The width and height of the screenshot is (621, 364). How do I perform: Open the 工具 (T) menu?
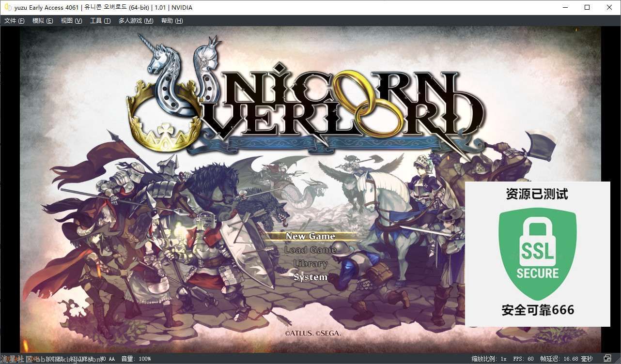pyautogui.click(x=100, y=21)
